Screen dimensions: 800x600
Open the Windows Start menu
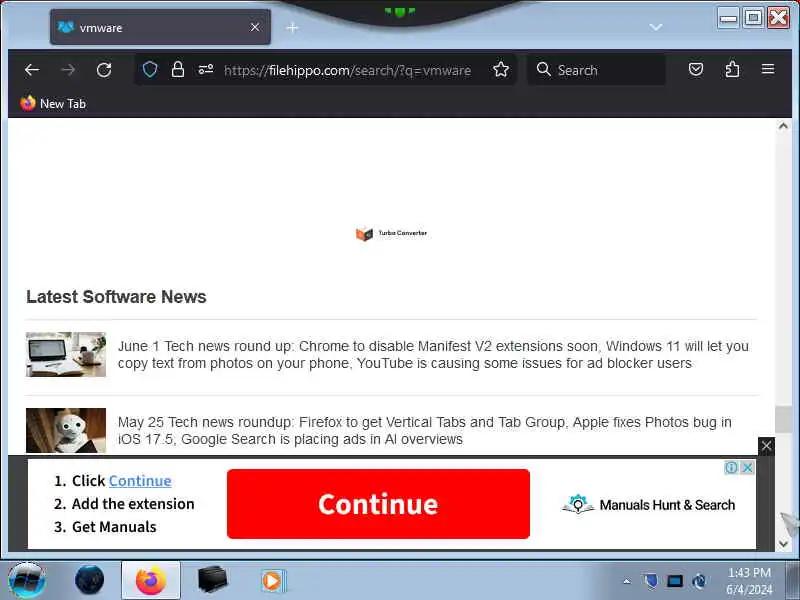tap(27, 581)
